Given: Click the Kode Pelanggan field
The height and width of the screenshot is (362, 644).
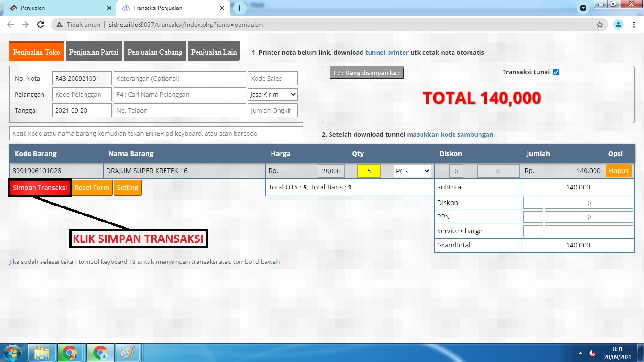Looking at the screenshot, I should tap(82, 94).
